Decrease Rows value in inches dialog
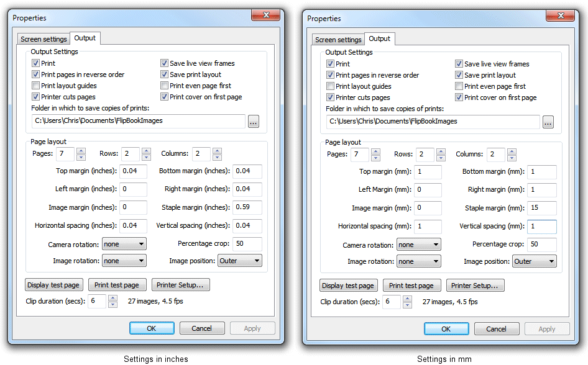 pos(146,157)
